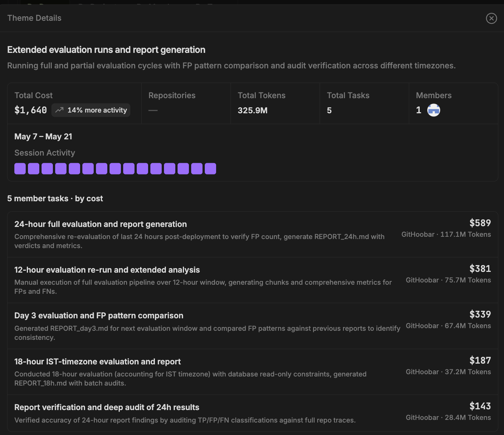This screenshot has height=435, width=504.
Task: Click GitHoobar · 75.7M Tokens label
Action: click(448, 280)
